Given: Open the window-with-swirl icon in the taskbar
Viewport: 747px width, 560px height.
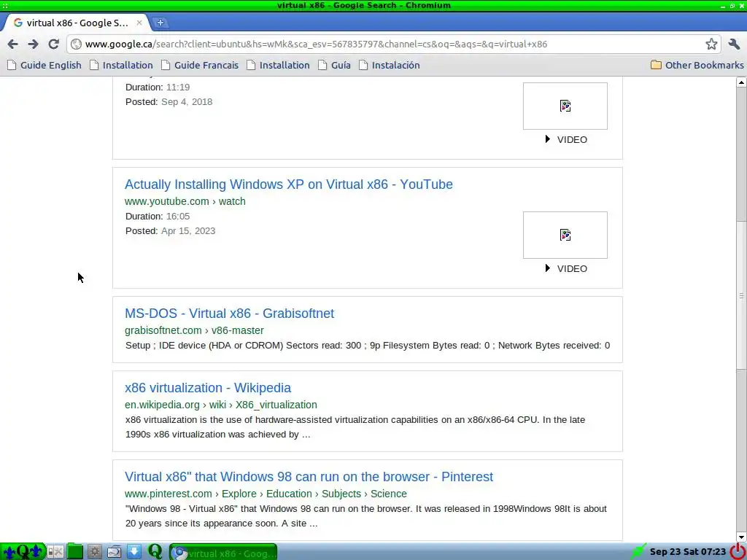Looking at the screenshot, I should tap(115, 552).
